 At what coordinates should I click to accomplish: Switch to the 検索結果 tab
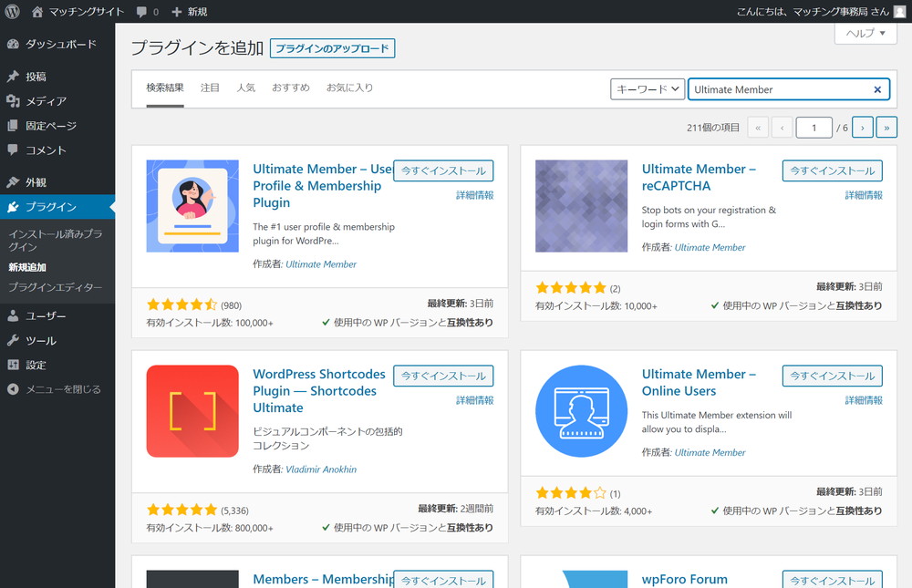coord(165,88)
